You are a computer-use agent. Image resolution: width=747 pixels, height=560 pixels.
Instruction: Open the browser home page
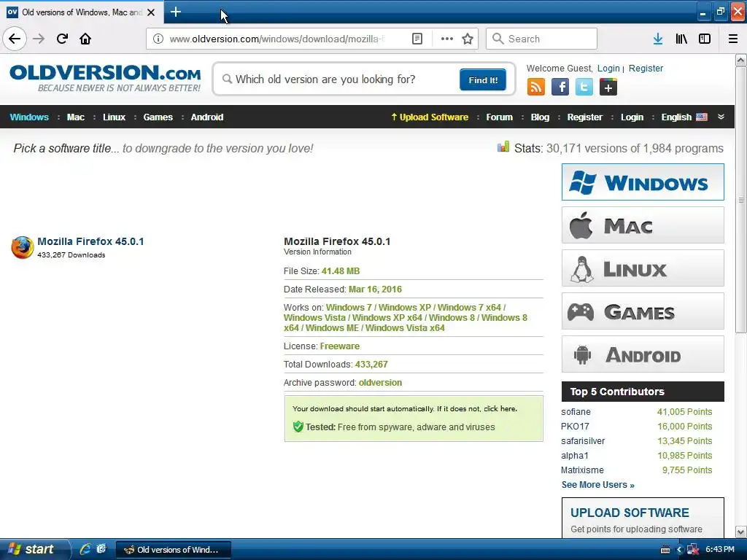[x=85, y=39]
